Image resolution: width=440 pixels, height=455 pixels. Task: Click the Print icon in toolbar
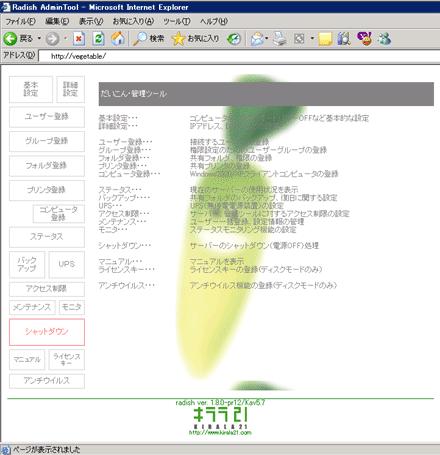pyautogui.click(x=280, y=39)
